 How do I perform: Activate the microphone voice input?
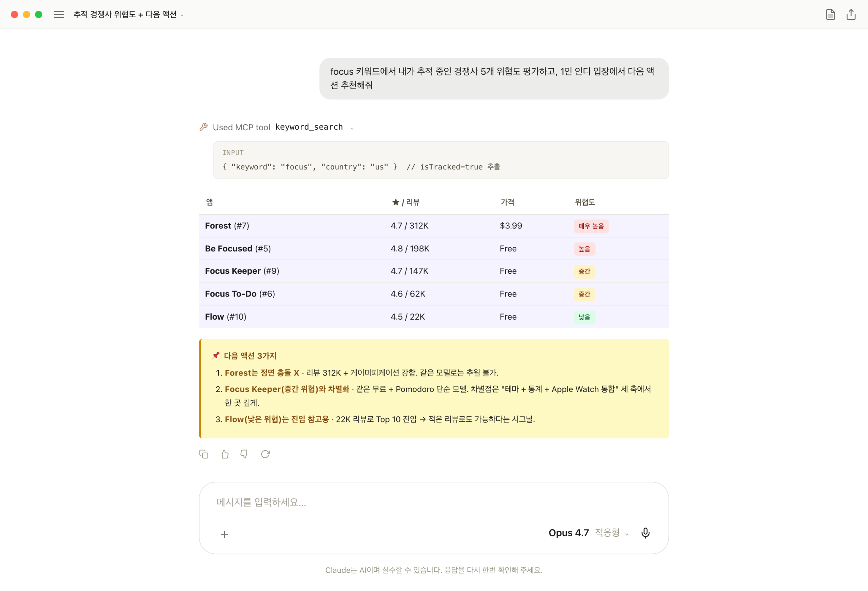point(645,533)
